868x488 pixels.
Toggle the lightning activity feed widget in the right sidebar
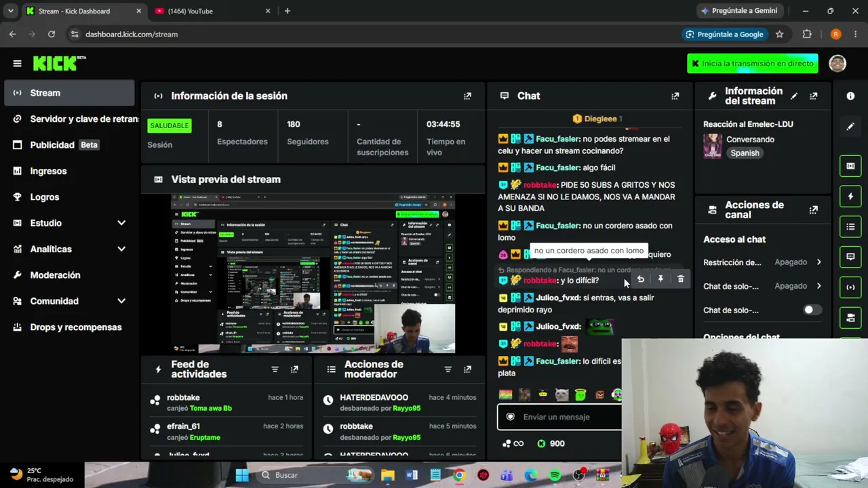coord(850,196)
